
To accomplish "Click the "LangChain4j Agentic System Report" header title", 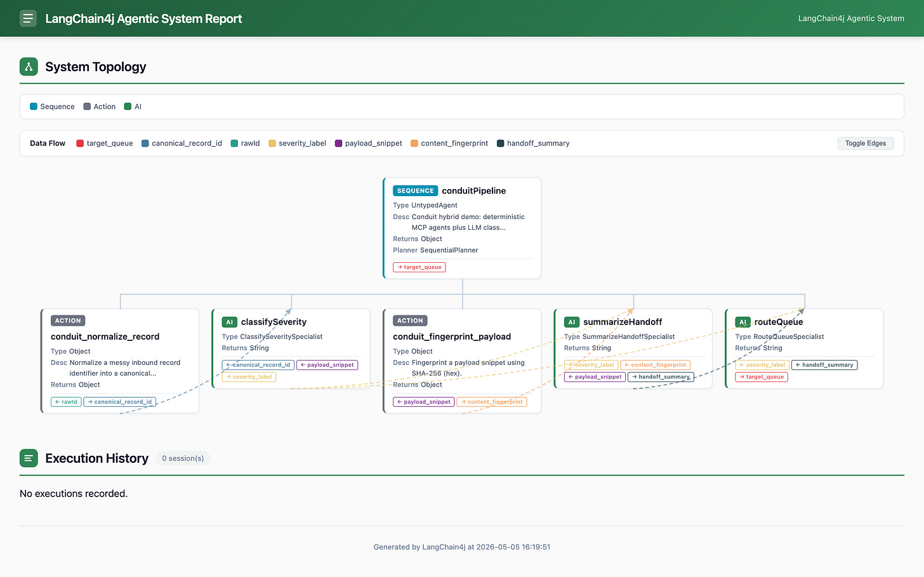I will tap(143, 18).
